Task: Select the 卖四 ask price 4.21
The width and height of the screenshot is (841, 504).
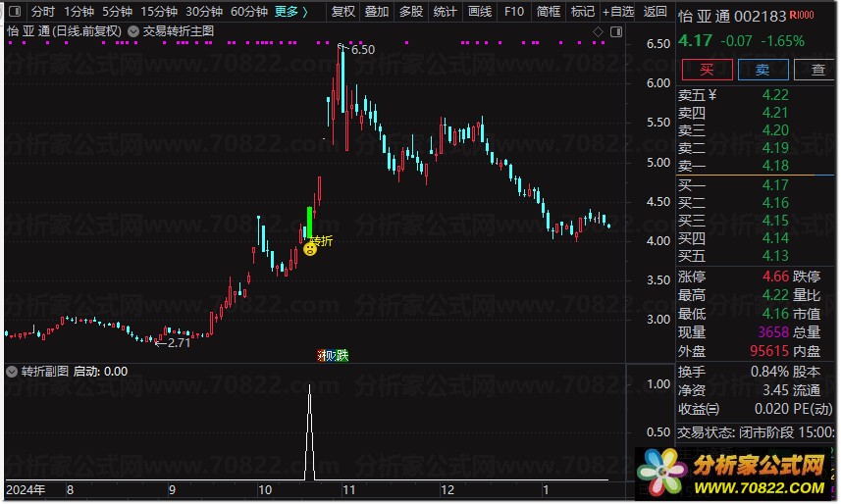Action: click(775, 113)
